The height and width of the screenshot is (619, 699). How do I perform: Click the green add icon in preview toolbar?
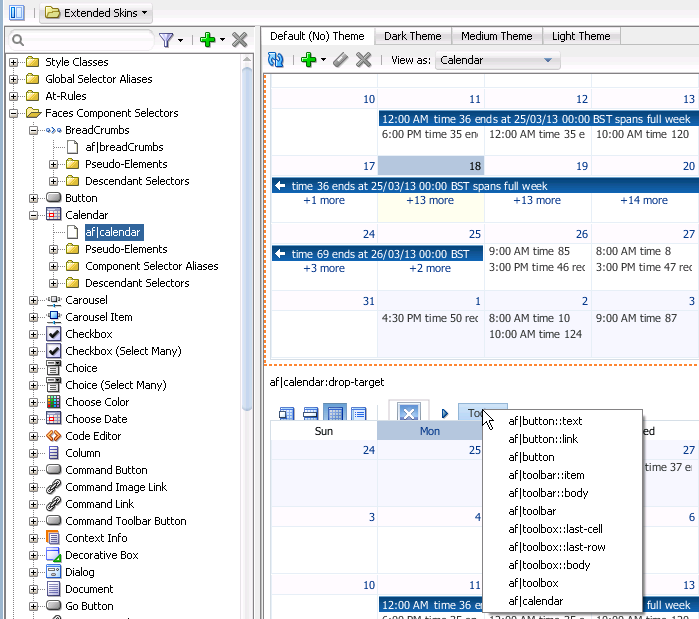coord(308,60)
